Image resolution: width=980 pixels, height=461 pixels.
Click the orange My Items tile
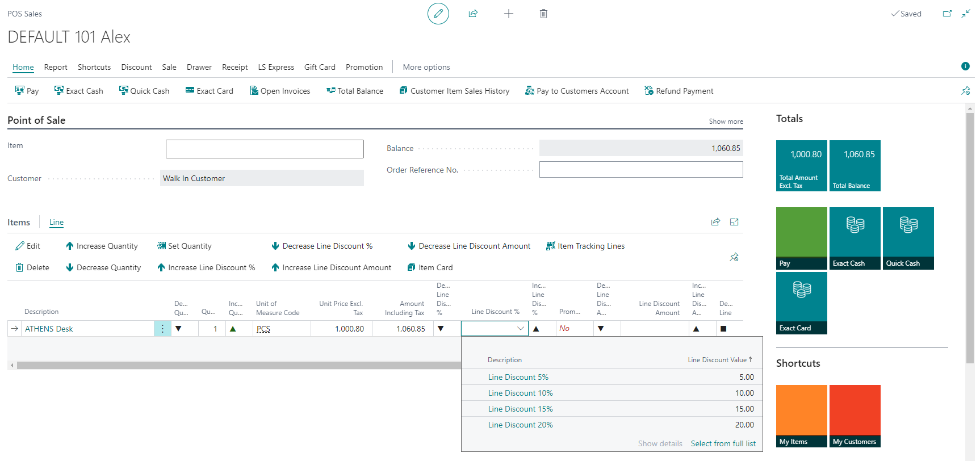tap(801, 416)
